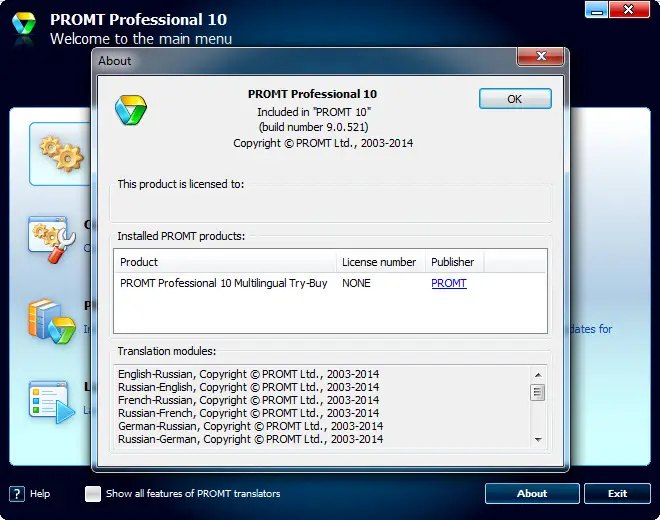Click the build number 9.0.521 text
The image size is (660, 520).
coord(313,127)
